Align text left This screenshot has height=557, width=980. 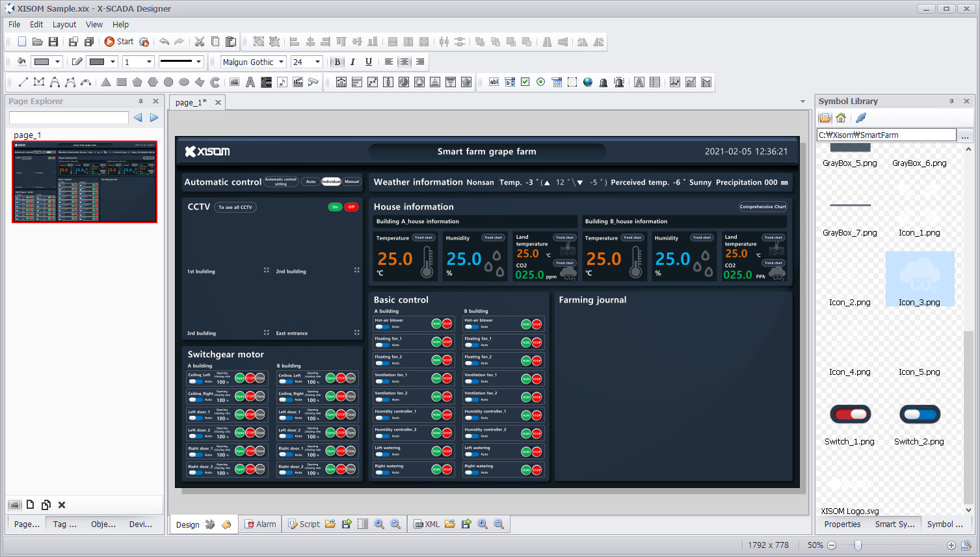[x=389, y=62]
